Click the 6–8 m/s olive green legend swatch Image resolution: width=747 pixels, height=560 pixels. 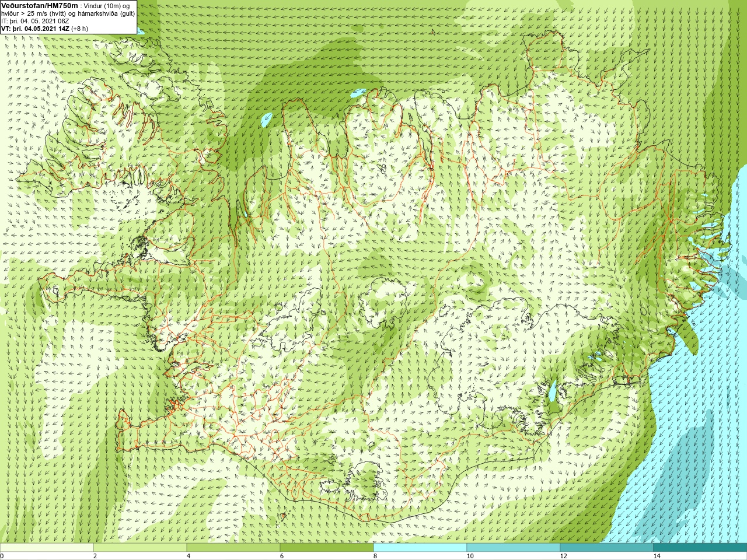point(327,548)
